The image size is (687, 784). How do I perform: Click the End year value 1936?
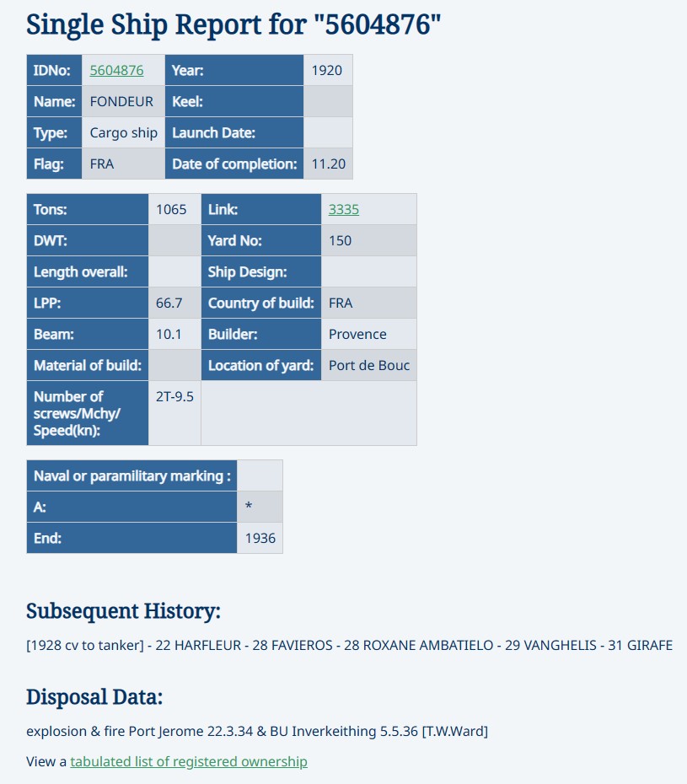(x=260, y=538)
